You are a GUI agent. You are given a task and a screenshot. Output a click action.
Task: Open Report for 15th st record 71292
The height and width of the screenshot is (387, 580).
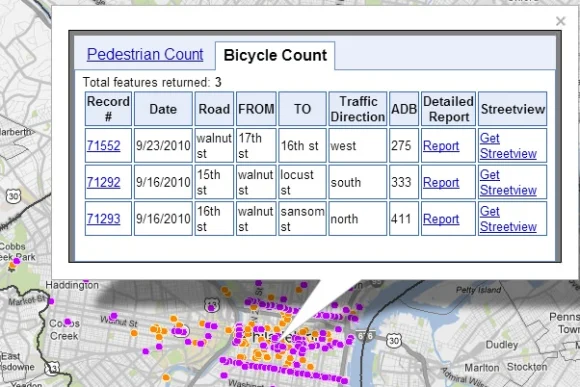tap(441, 182)
